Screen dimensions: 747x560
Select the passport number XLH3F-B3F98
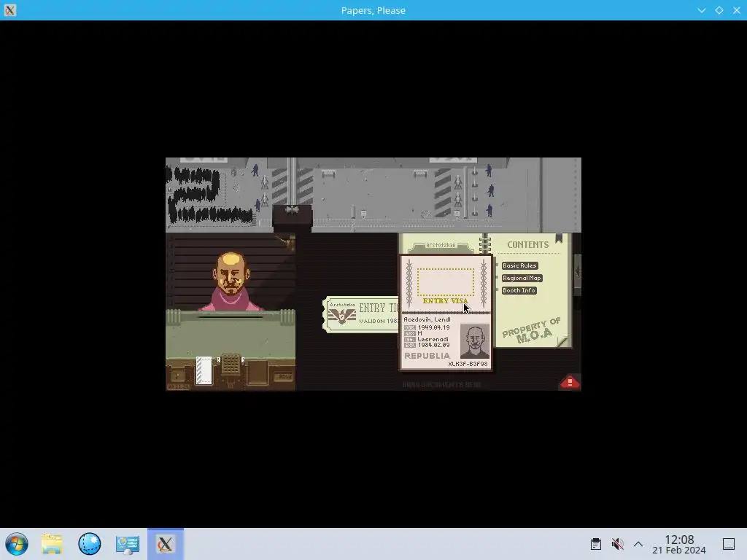click(468, 364)
